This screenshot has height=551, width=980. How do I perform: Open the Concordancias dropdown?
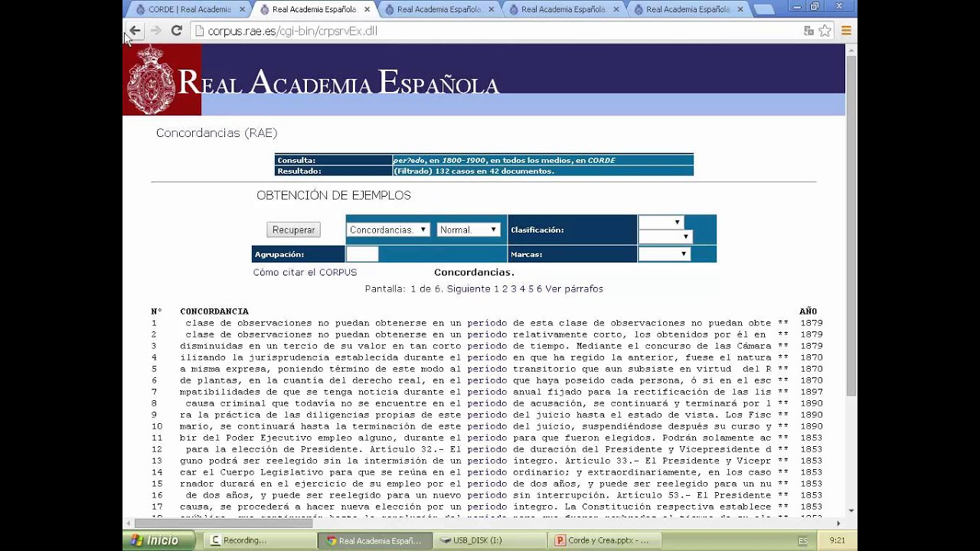tap(388, 230)
